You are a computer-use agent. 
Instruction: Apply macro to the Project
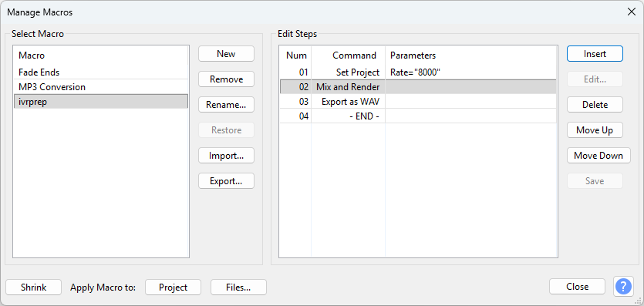[173, 288]
